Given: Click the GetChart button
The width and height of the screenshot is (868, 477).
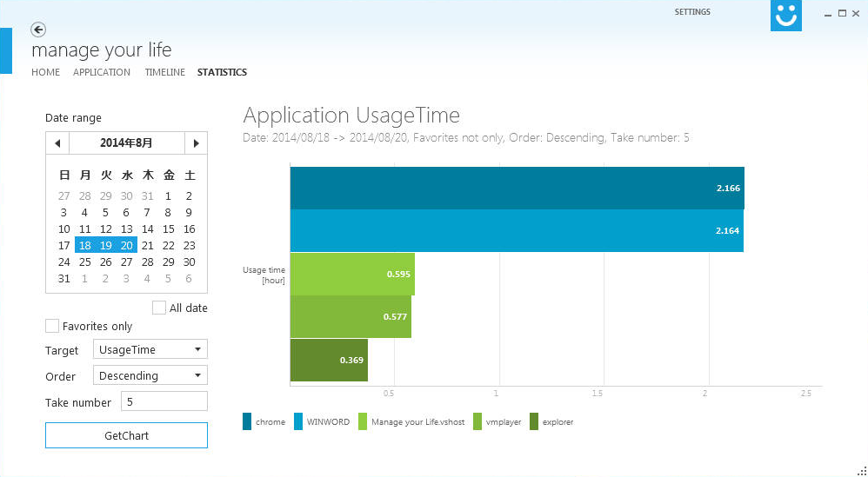Looking at the screenshot, I should pyautogui.click(x=126, y=435).
